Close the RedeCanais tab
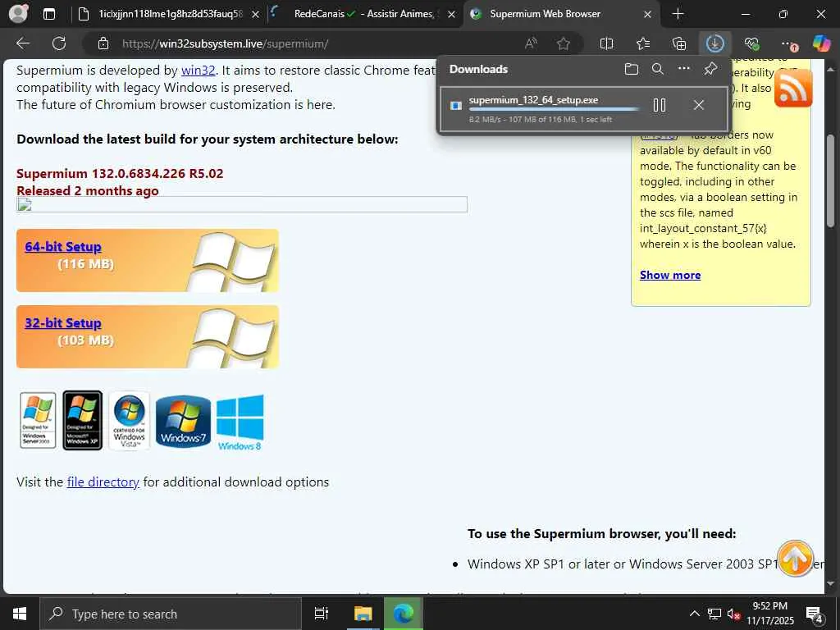This screenshot has height=630, width=840. [x=451, y=15]
